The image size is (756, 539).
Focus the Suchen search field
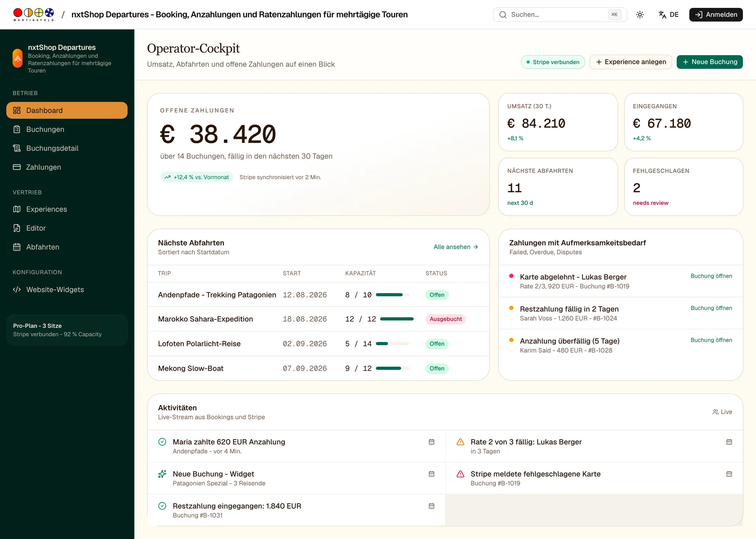click(x=560, y=15)
